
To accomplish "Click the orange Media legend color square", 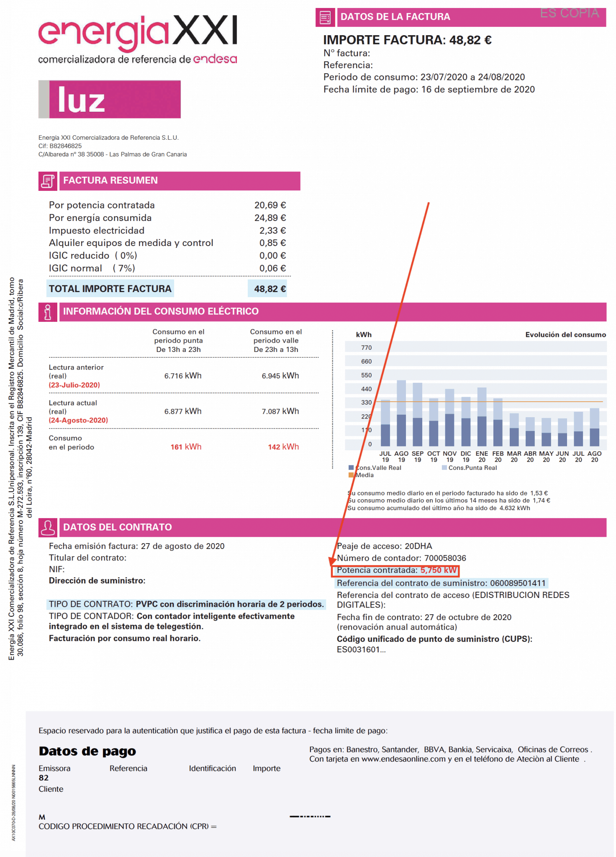I will 351,475.
